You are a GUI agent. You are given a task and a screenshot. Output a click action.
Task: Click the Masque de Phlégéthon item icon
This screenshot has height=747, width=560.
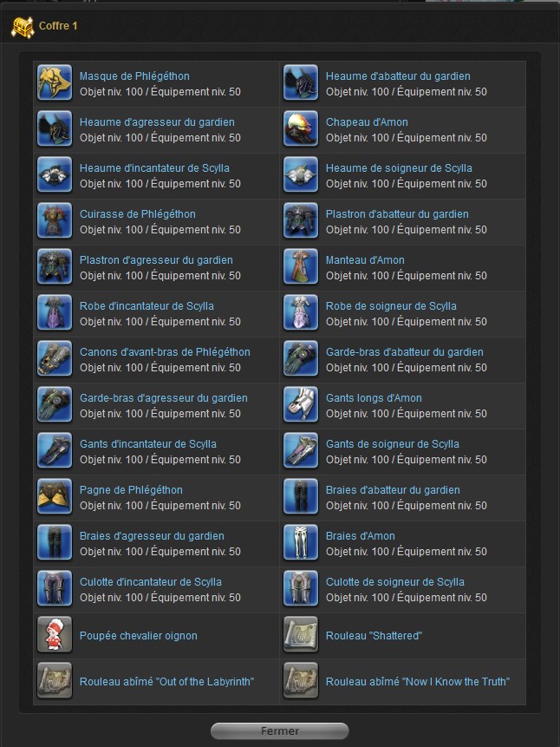(55, 83)
